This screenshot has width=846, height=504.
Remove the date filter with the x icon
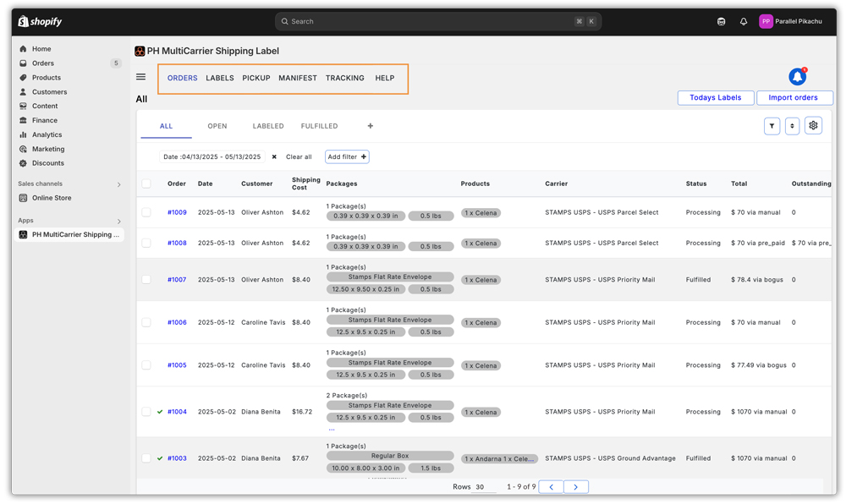pyautogui.click(x=274, y=156)
